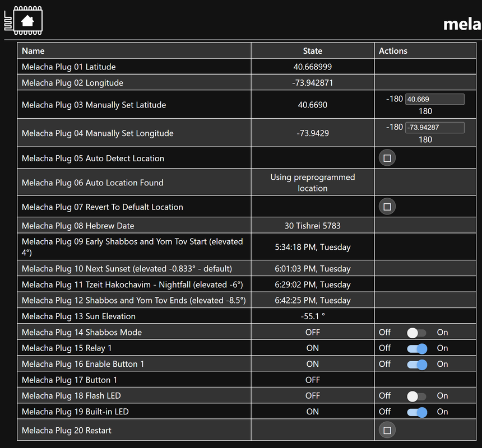Click the 'mela' page title text
This screenshot has width=482, height=448.
462,24
